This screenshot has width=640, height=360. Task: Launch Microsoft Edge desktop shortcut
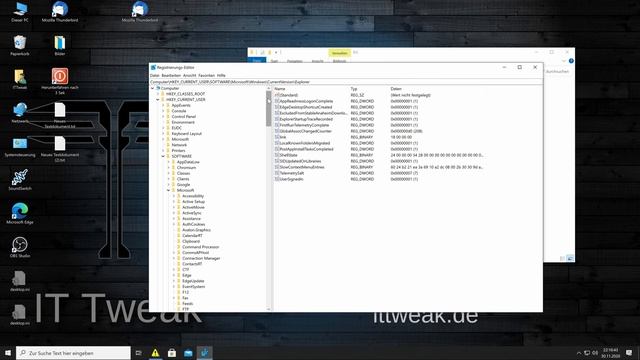[x=20, y=213]
